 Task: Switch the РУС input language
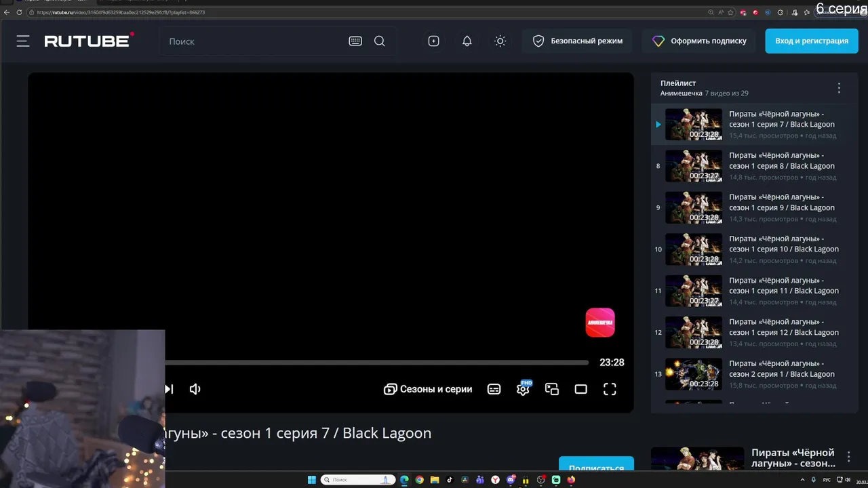[x=827, y=480]
